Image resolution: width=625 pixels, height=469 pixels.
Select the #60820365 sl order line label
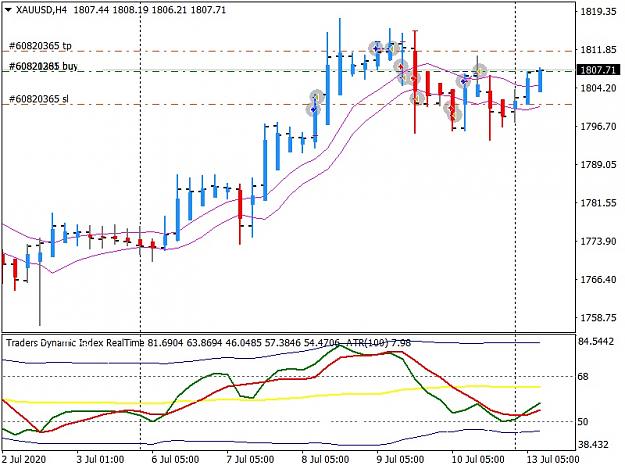pos(39,99)
